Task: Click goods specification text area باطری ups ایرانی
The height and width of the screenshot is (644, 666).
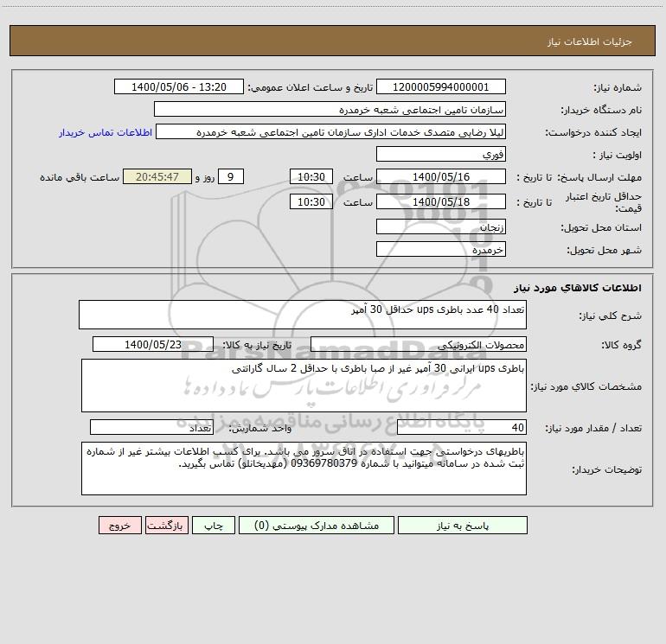Action: (304, 386)
